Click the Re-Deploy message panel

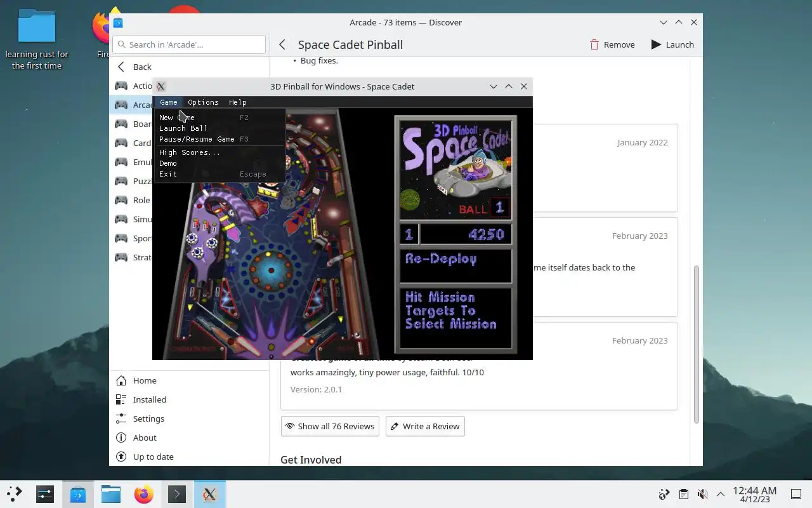(x=455, y=265)
